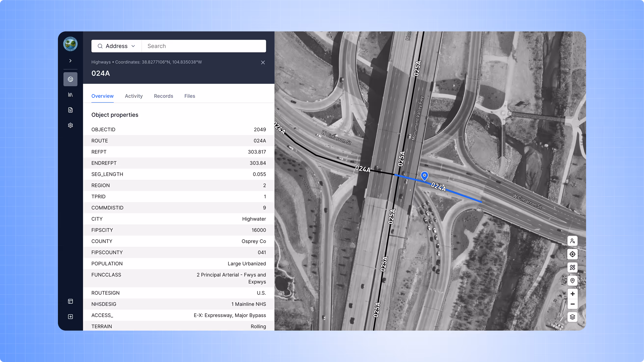
Task: Click the person search map button
Action: (572, 241)
